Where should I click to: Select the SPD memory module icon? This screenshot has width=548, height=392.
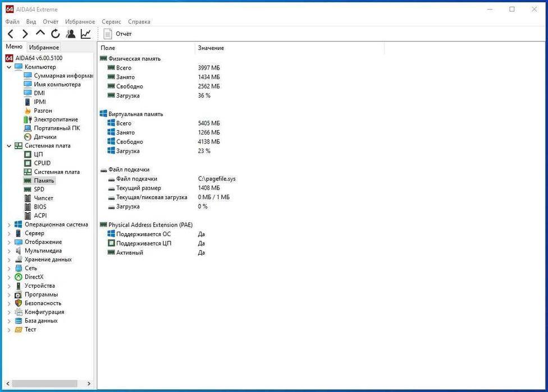click(x=28, y=190)
